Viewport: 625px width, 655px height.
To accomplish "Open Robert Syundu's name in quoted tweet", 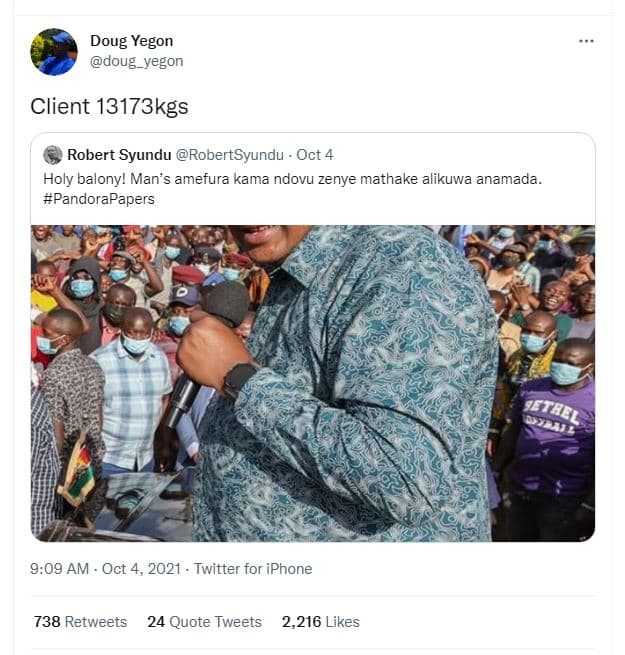I will click(x=118, y=154).
